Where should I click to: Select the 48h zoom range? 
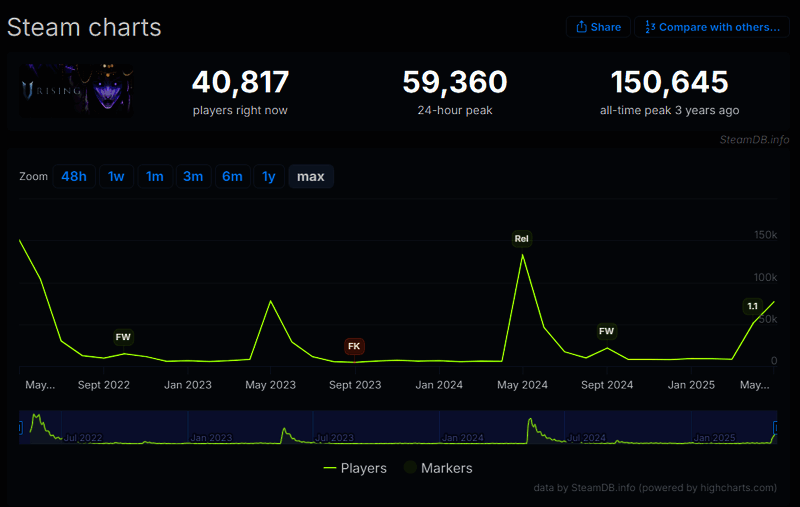74,177
